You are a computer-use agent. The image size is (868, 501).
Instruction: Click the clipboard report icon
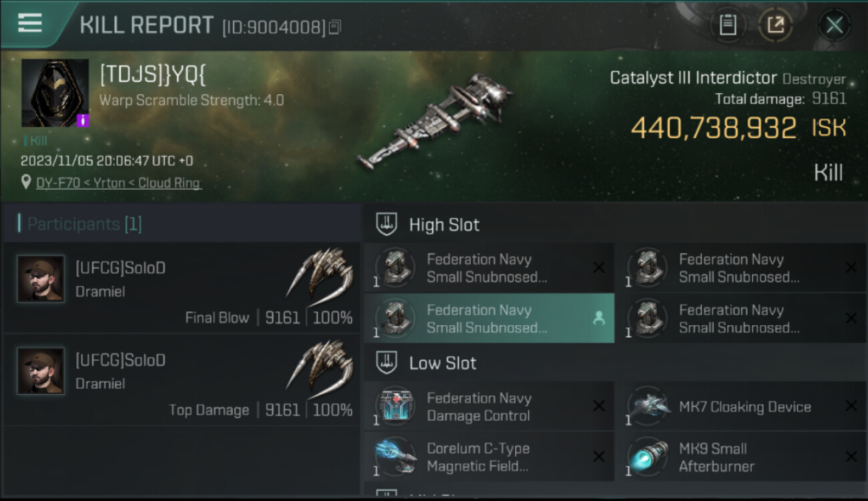(728, 25)
